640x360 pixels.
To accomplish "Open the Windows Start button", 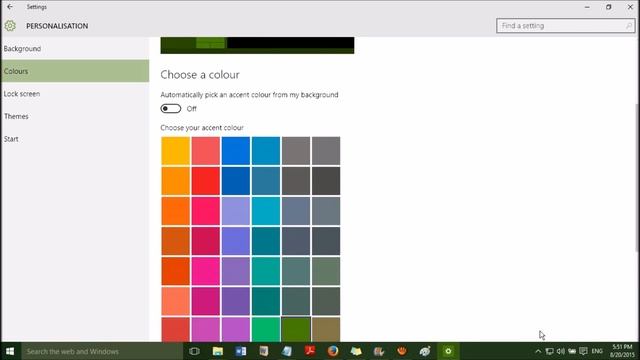I will [10, 351].
